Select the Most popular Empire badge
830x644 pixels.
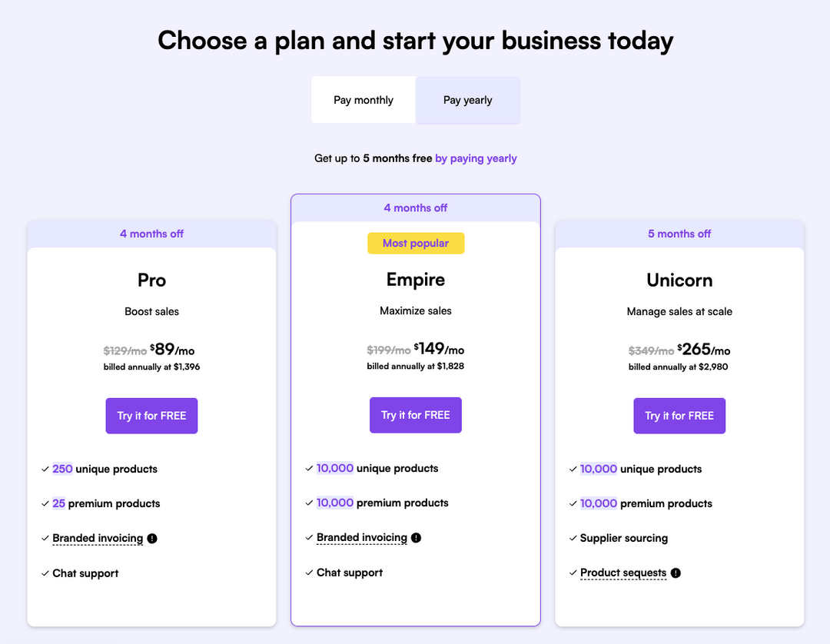click(416, 242)
